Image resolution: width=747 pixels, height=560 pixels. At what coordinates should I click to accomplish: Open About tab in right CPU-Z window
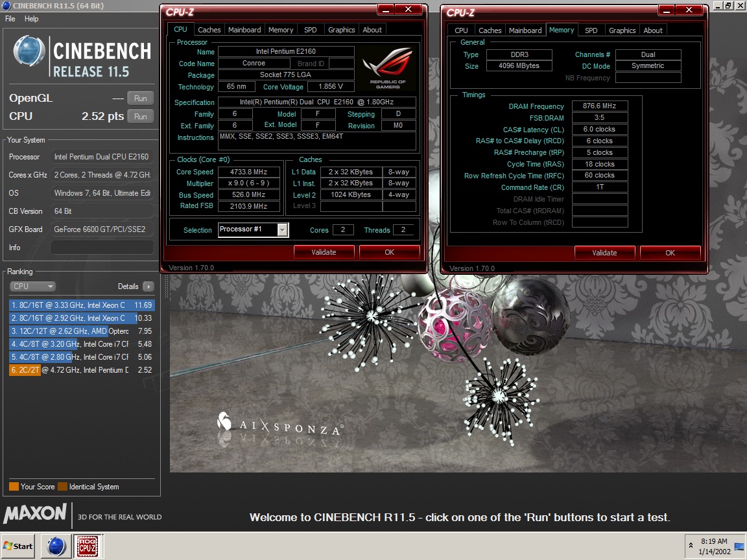(x=653, y=30)
